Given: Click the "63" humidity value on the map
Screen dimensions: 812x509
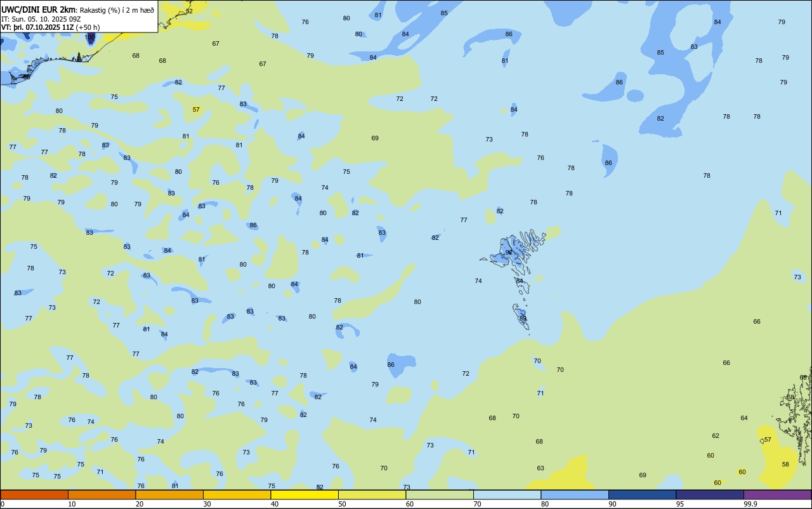Looking at the screenshot, I should 540,468.
